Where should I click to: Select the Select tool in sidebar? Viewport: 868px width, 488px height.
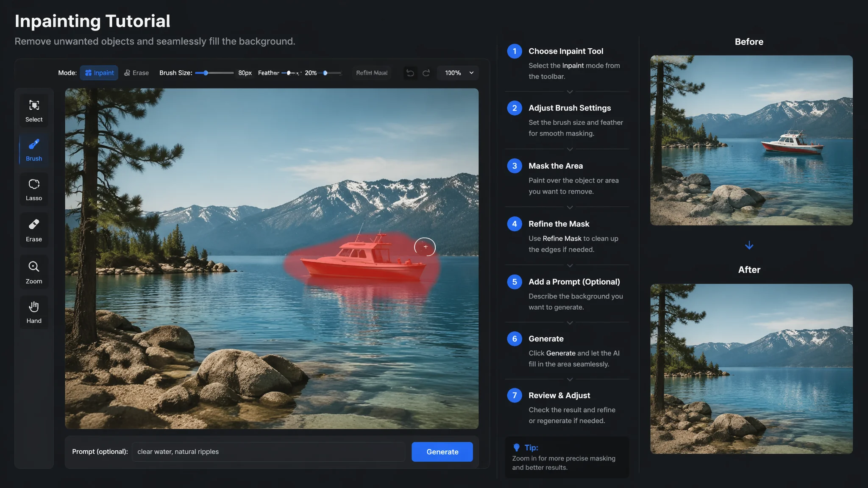(34, 110)
